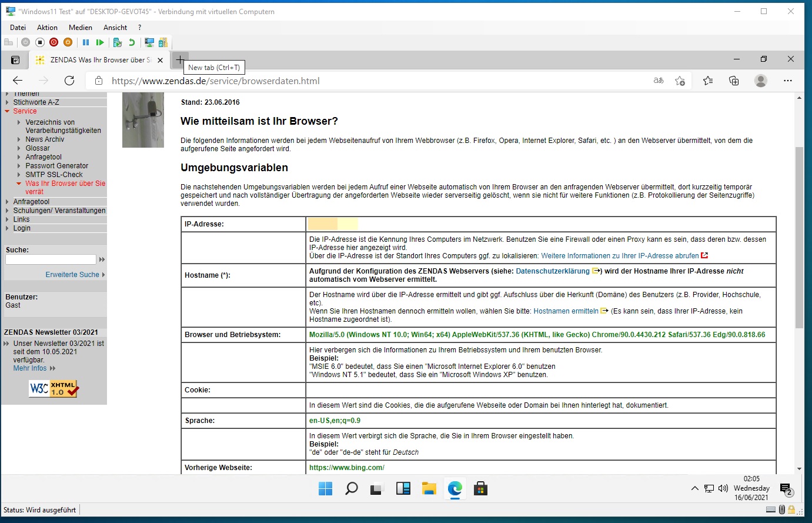
Task: Click the green revert arrow in VM toolbar
Action: (x=132, y=42)
